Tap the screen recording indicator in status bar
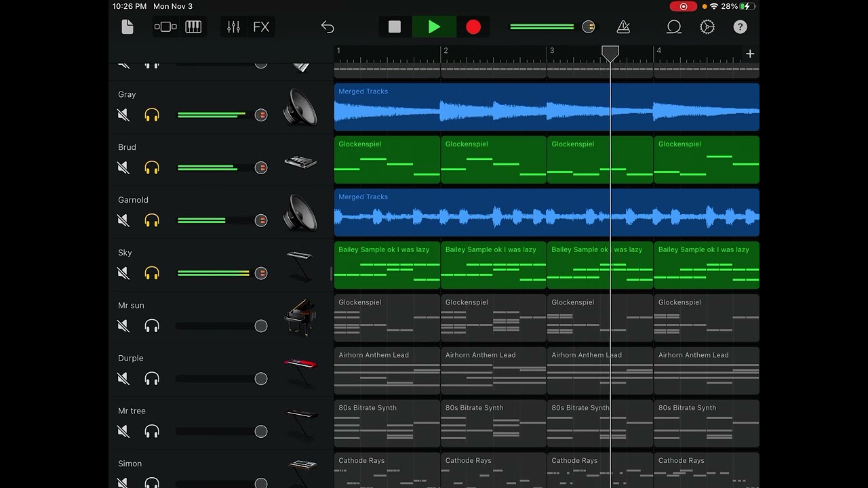The width and height of the screenshot is (868, 488). (683, 6)
